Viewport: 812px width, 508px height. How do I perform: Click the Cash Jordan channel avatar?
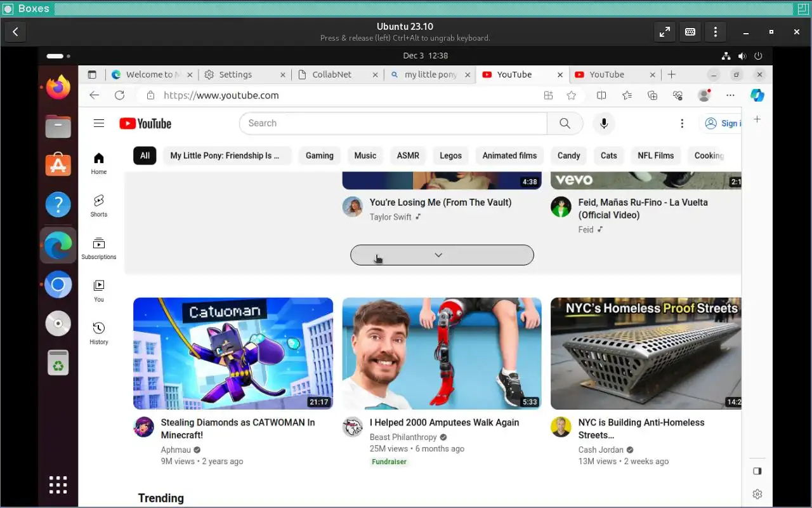(x=561, y=427)
